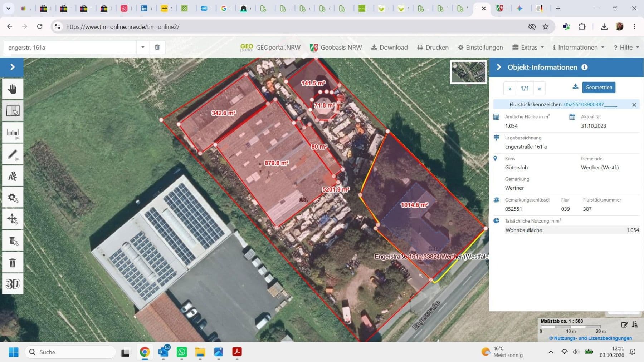This screenshot has height=362, width=644.
Task: Open the Download menu item
Action: [389, 47]
